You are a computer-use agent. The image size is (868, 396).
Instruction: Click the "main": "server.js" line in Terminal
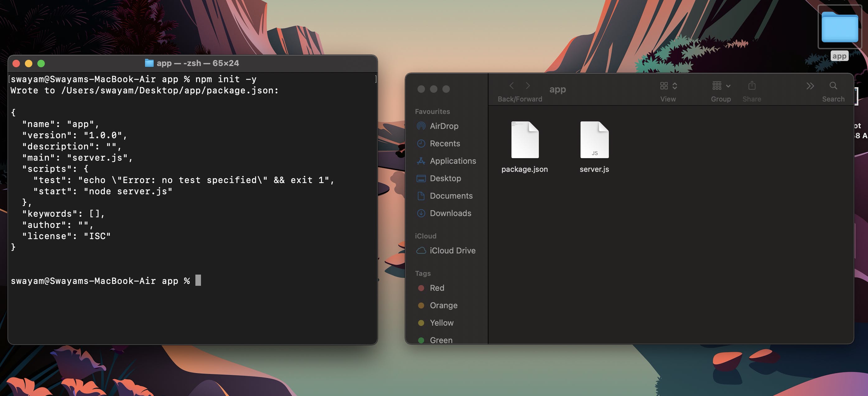pyautogui.click(x=77, y=158)
